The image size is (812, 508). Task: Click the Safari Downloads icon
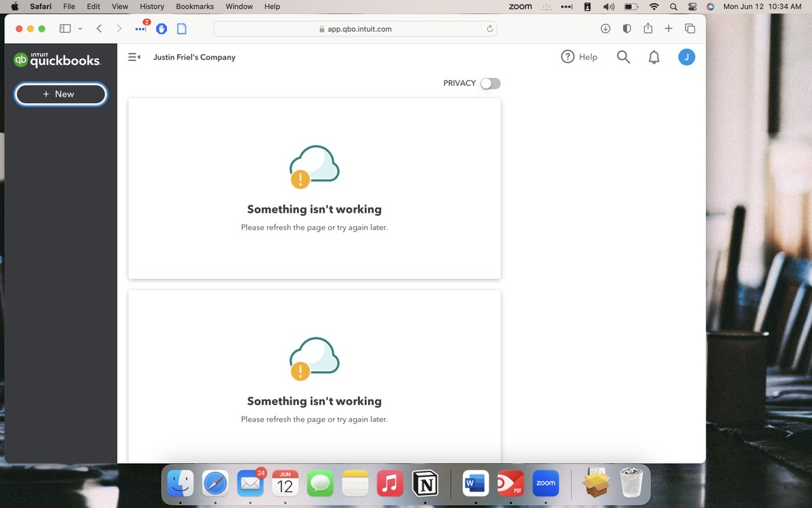[x=605, y=28]
